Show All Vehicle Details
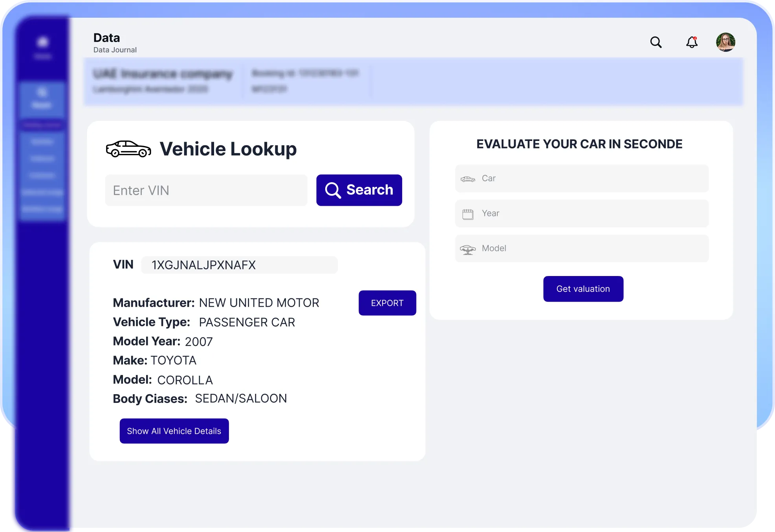The width and height of the screenshot is (775, 532). [x=174, y=431]
